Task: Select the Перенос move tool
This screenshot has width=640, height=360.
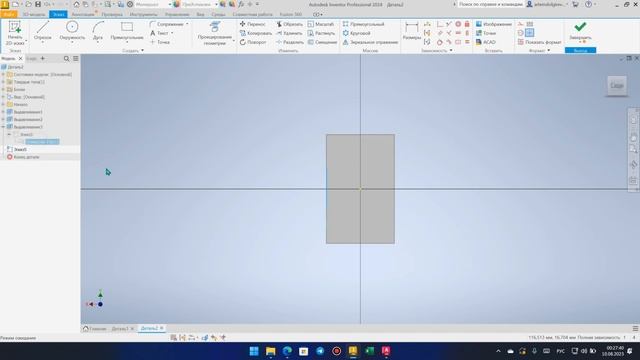Action: pyautogui.click(x=253, y=24)
